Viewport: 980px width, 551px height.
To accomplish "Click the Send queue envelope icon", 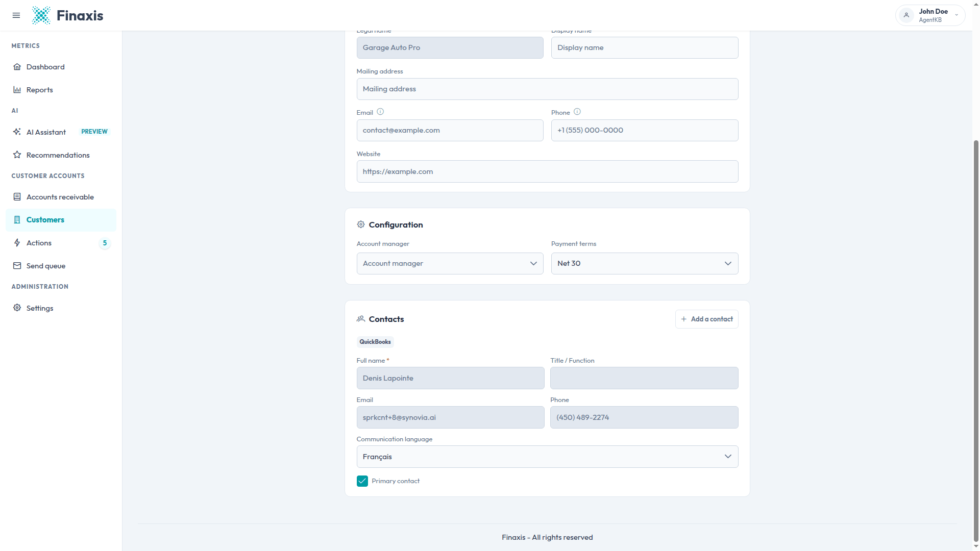I will click(17, 266).
